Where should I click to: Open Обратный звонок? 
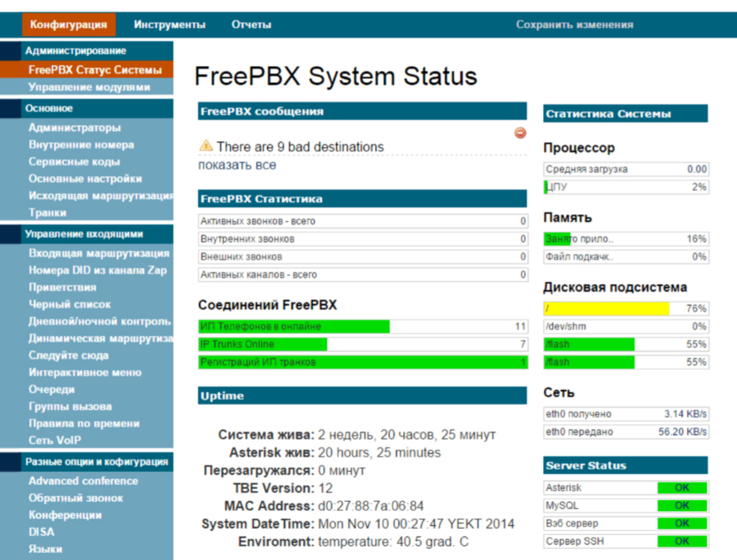click(x=76, y=498)
